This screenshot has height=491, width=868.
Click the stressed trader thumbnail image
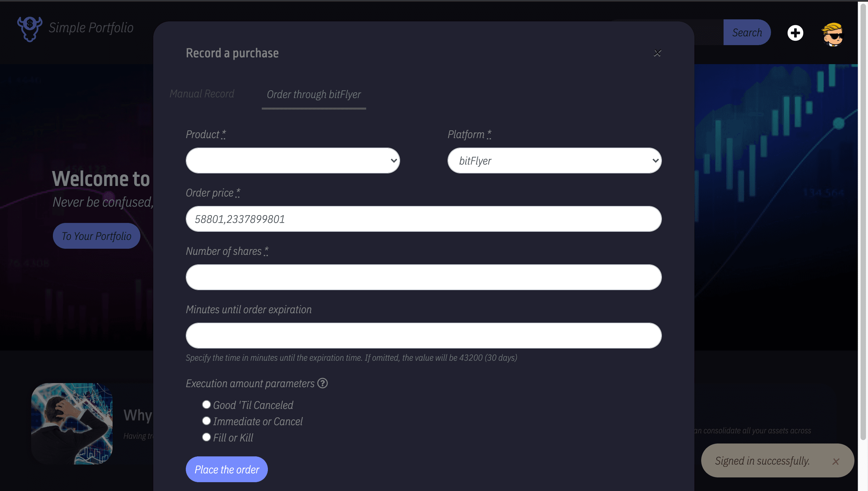click(x=72, y=424)
